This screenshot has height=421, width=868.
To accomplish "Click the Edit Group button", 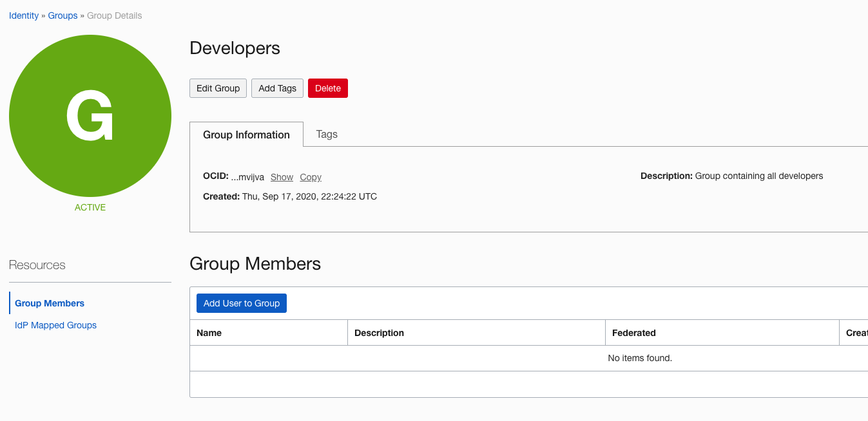I will point(218,88).
